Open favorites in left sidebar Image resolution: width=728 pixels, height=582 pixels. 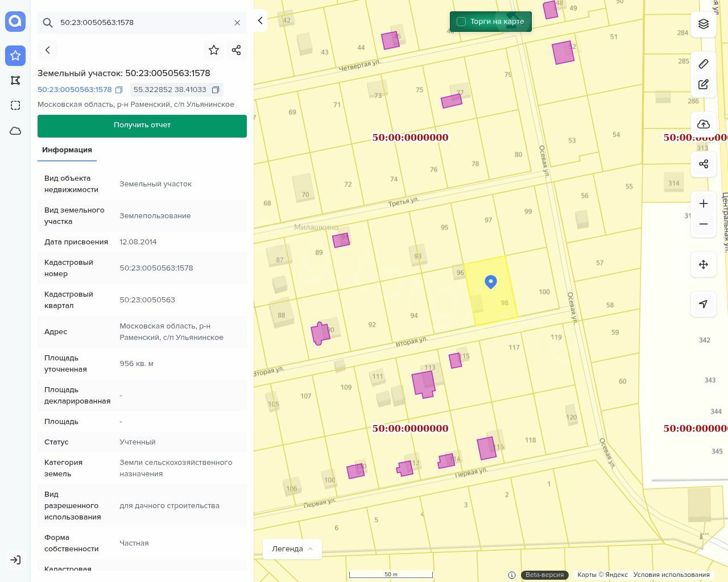[15, 56]
